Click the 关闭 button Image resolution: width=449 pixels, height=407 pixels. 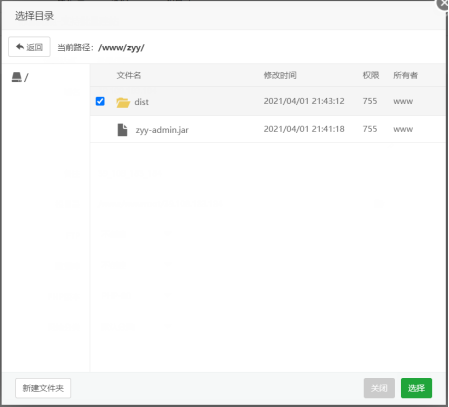(x=379, y=388)
